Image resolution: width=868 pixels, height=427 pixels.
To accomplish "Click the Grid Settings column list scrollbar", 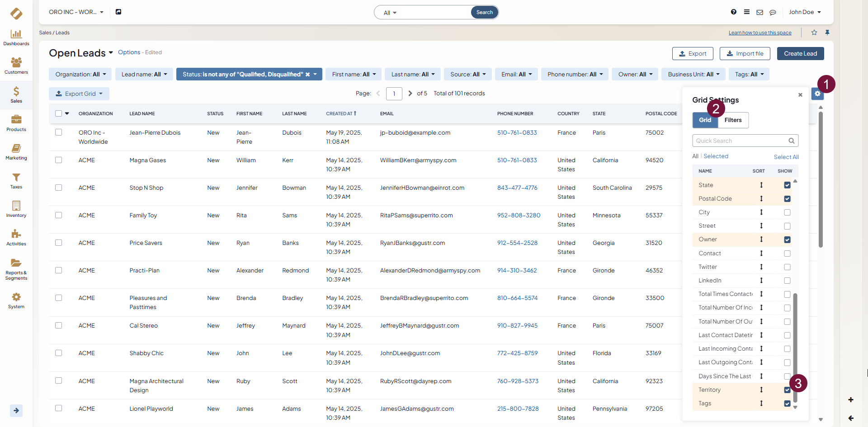I will pos(795,348).
